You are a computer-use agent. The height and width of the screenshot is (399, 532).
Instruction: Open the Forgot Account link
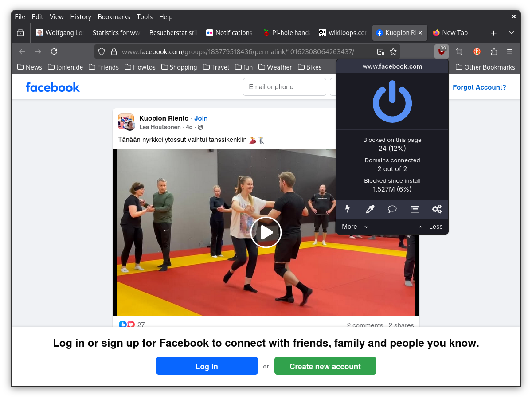479,87
